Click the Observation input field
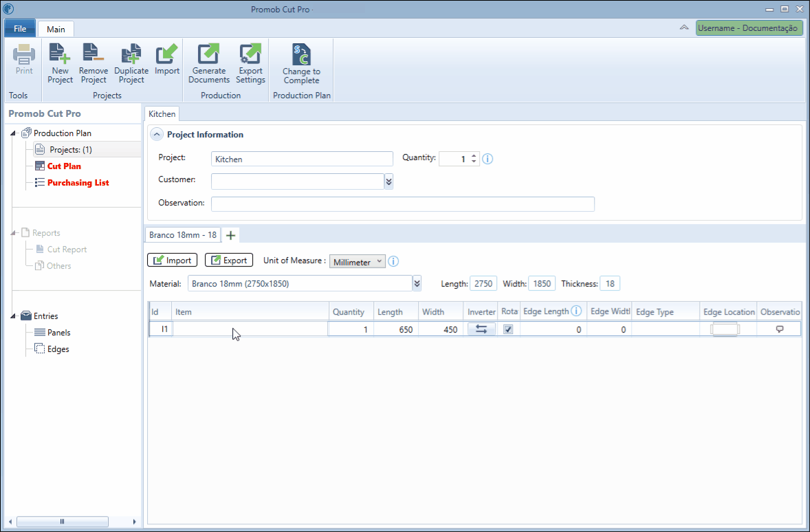This screenshot has height=532, width=810. point(402,203)
